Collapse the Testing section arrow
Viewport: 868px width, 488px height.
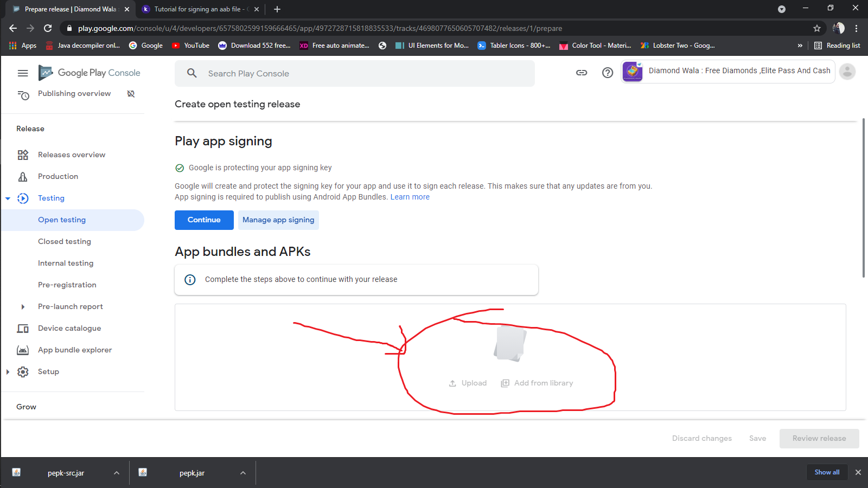(8, 198)
